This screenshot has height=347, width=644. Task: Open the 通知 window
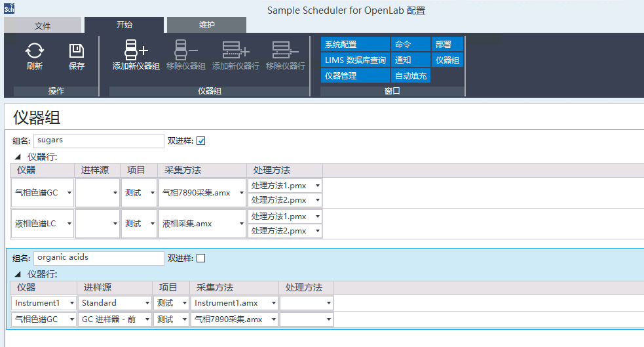(411, 60)
